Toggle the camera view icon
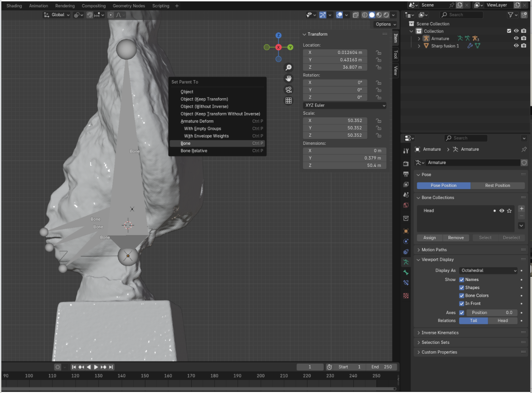Viewport: 532px width, 393px height. coord(288,90)
